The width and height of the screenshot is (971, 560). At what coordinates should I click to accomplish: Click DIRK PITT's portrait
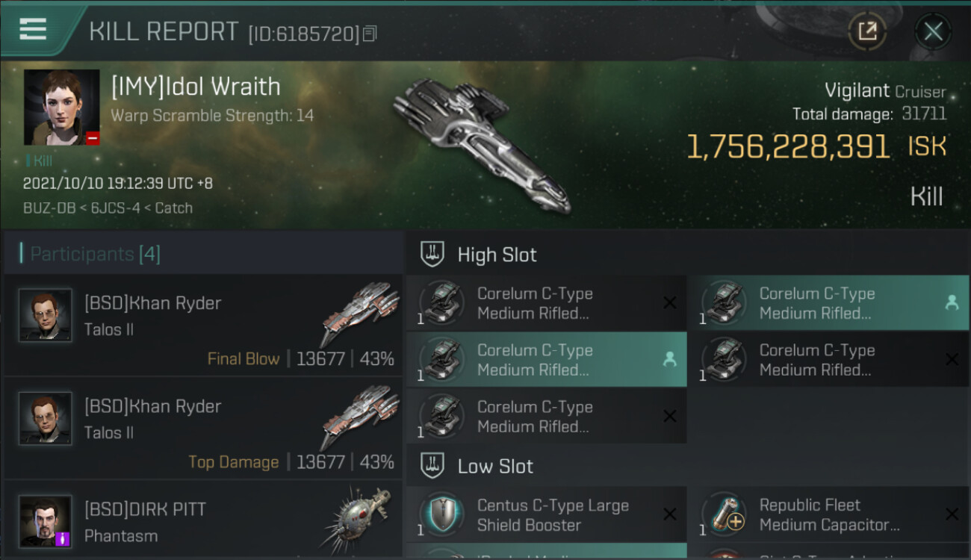click(x=46, y=521)
